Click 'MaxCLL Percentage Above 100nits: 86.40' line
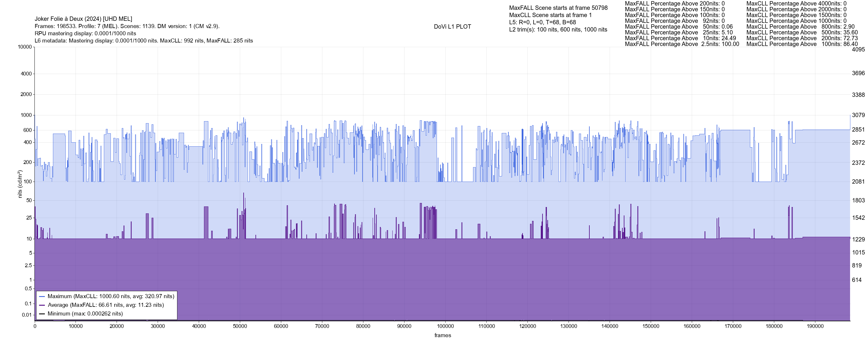The image size is (868, 347). coord(802,44)
